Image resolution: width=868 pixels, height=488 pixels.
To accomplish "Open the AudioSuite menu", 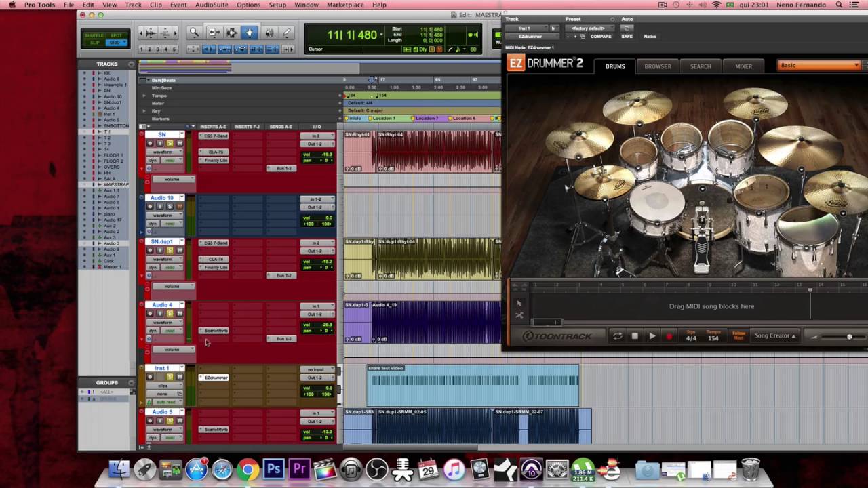I will (211, 5).
